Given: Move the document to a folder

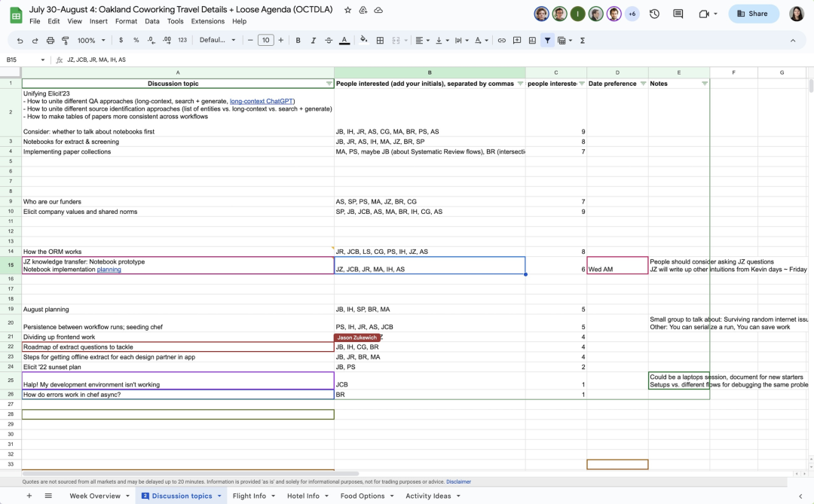Looking at the screenshot, I should (x=363, y=10).
